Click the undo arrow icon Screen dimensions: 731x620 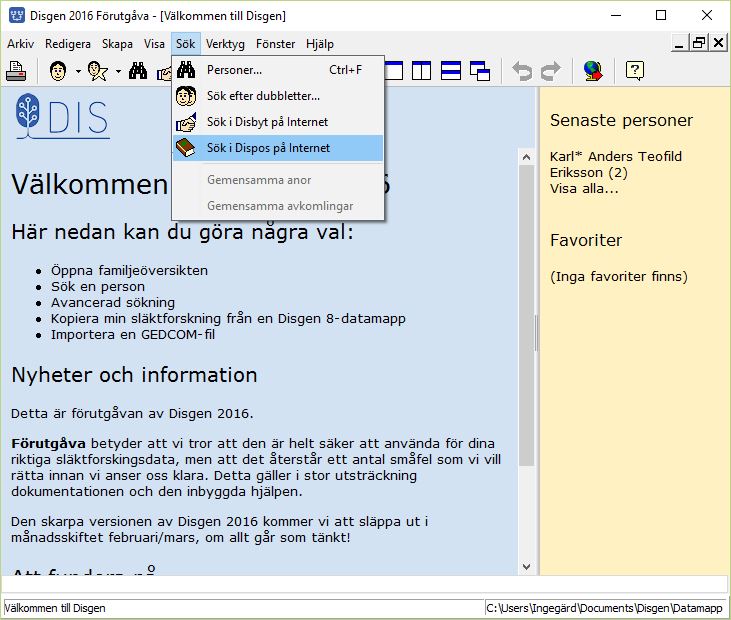[522, 71]
